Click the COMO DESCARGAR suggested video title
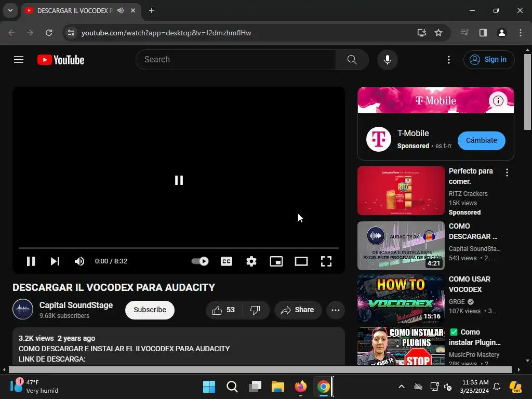Screen dimensions: 532x399 point(473,231)
